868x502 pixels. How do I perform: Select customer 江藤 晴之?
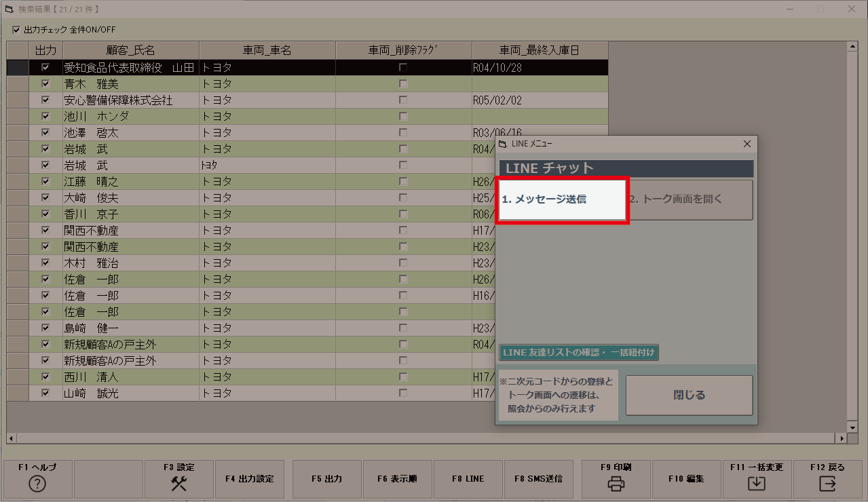click(x=131, y=182)
